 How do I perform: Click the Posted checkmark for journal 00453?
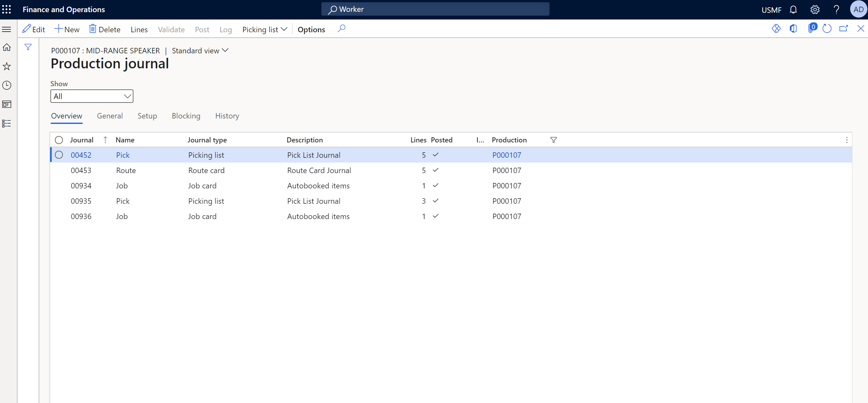(435, 170)
